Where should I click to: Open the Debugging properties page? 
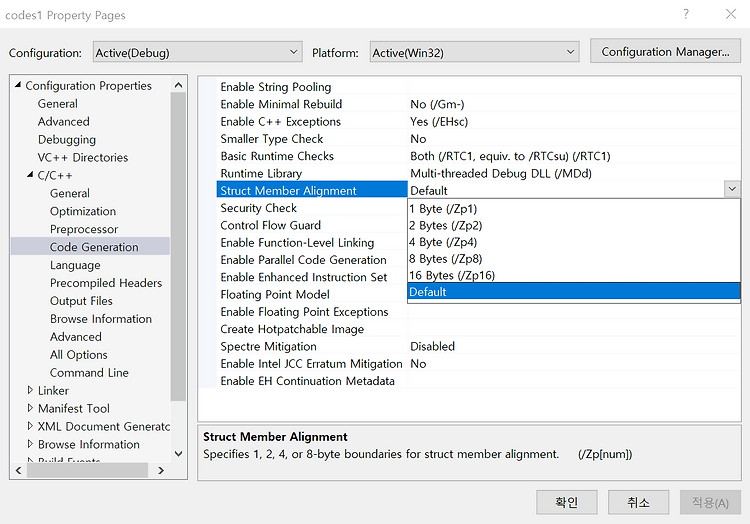click(x=67, y=140)
